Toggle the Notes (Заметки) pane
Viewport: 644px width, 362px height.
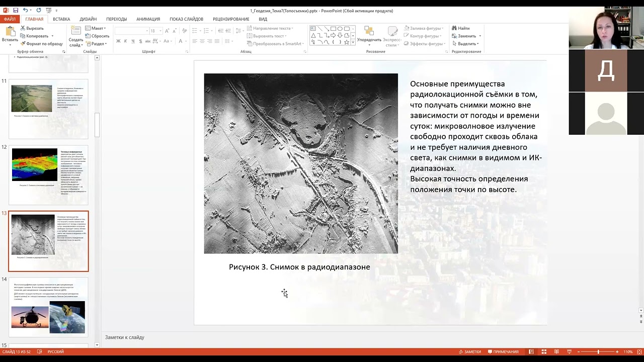(x=469, y=352)
